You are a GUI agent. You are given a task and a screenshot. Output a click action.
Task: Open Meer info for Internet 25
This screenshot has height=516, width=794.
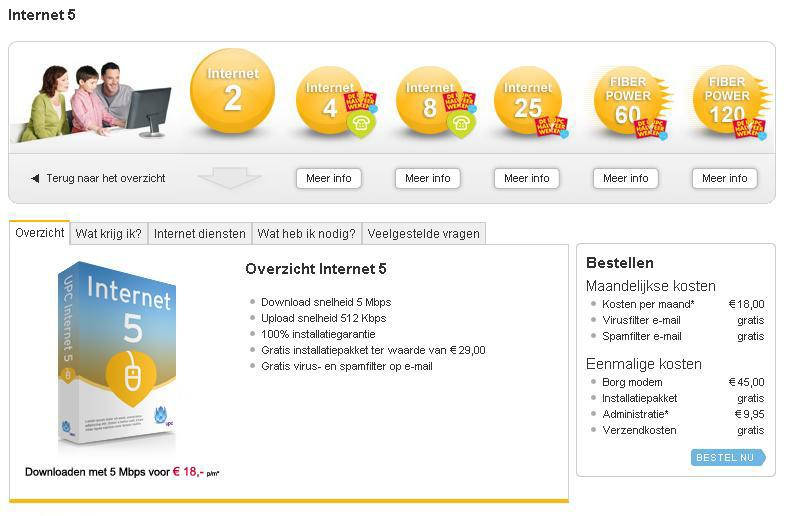(527, 178)
